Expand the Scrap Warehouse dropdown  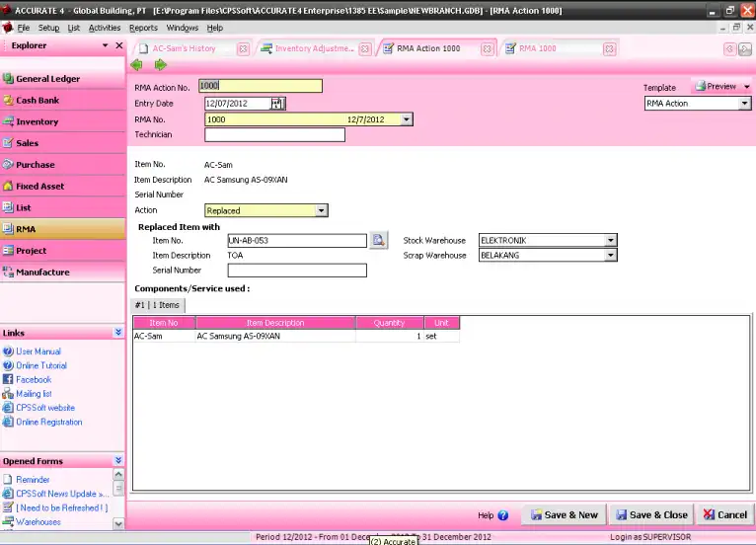610,255
